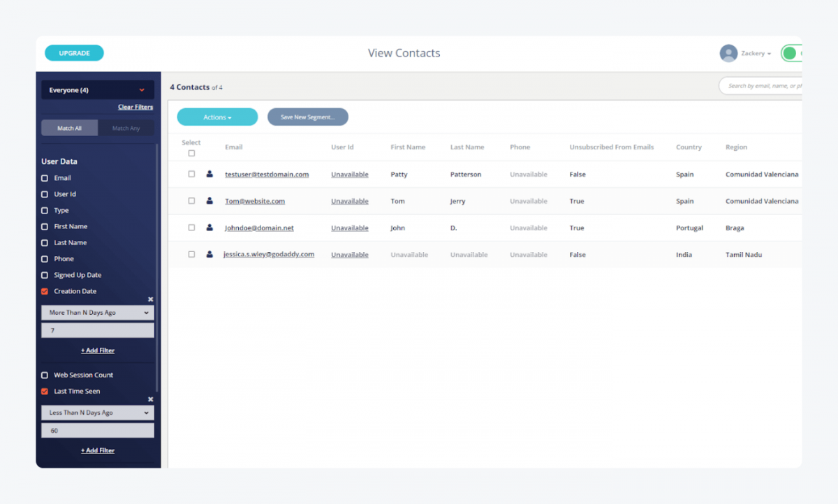Image resolution: width=838 pixels, height=504 pixels.
Task: Open the jessica.s.wley@godaddy.com email link
Action: 269,254
